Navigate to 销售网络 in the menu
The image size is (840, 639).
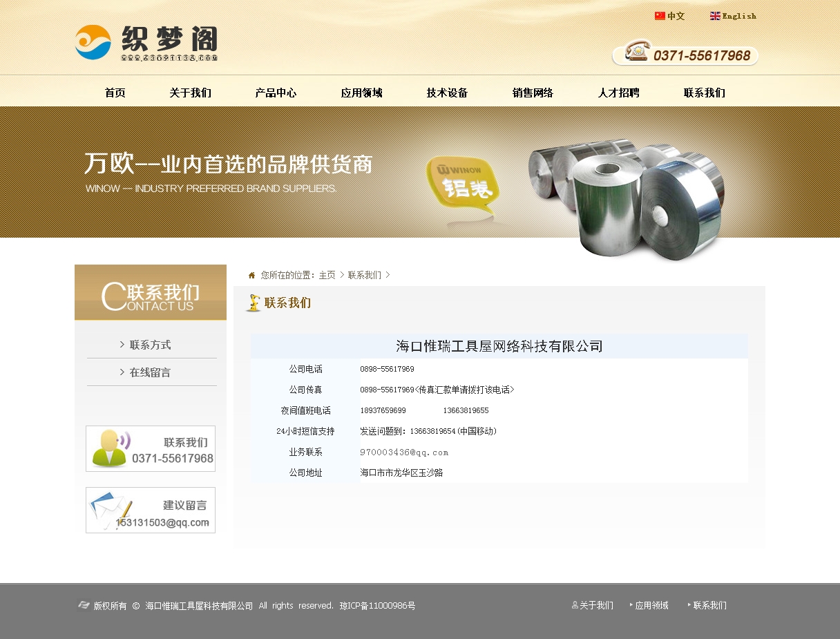[533, 93]
